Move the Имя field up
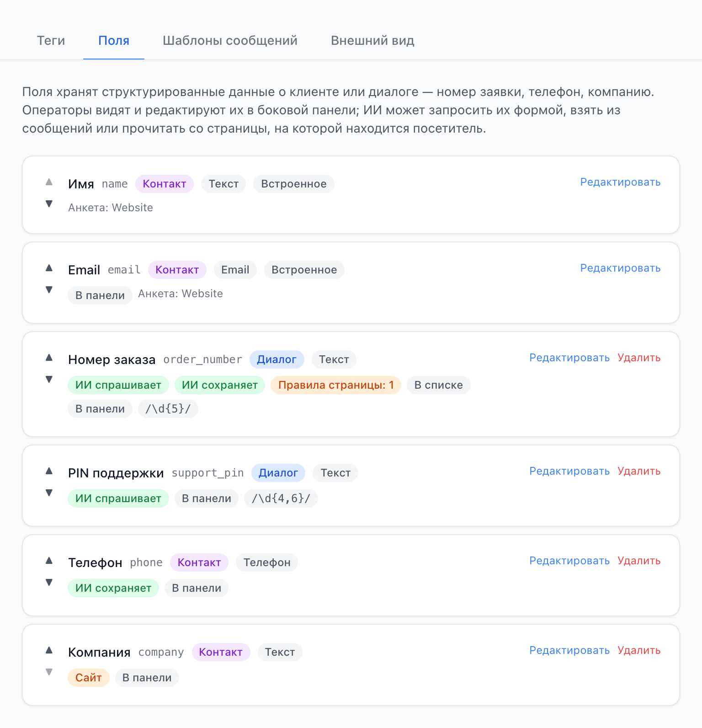Screen dimensions: 702x728 [x=49, y=182]
